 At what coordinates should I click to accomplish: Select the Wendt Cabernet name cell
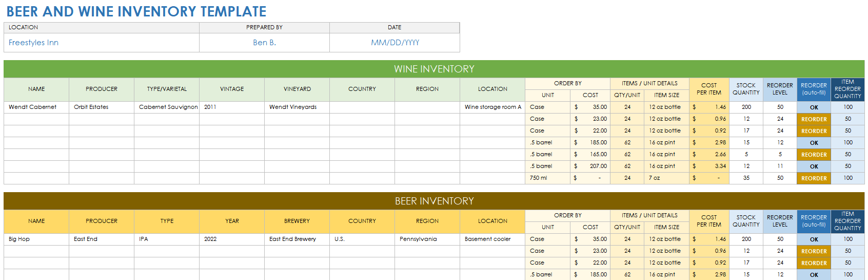36,107
